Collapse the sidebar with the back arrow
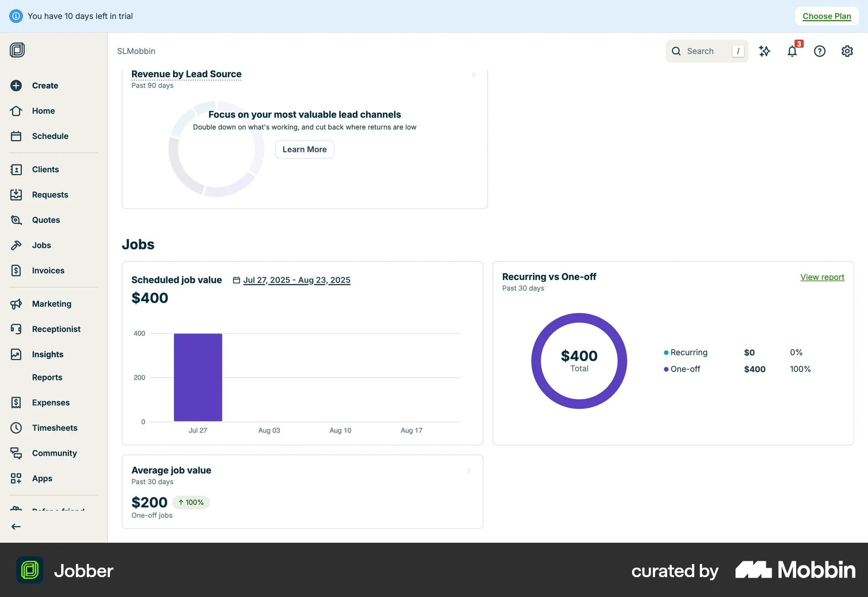Screen dimensions: 868x597 coord(16,526)
